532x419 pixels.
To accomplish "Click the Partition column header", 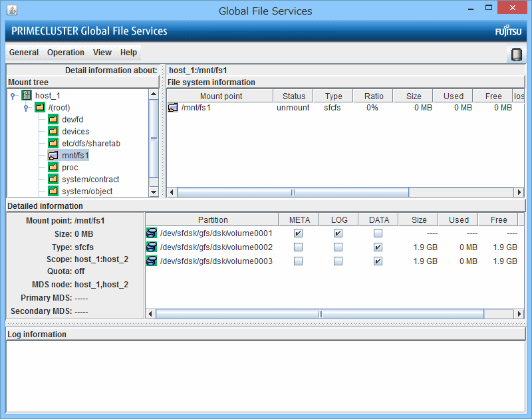I will (212, 220).
